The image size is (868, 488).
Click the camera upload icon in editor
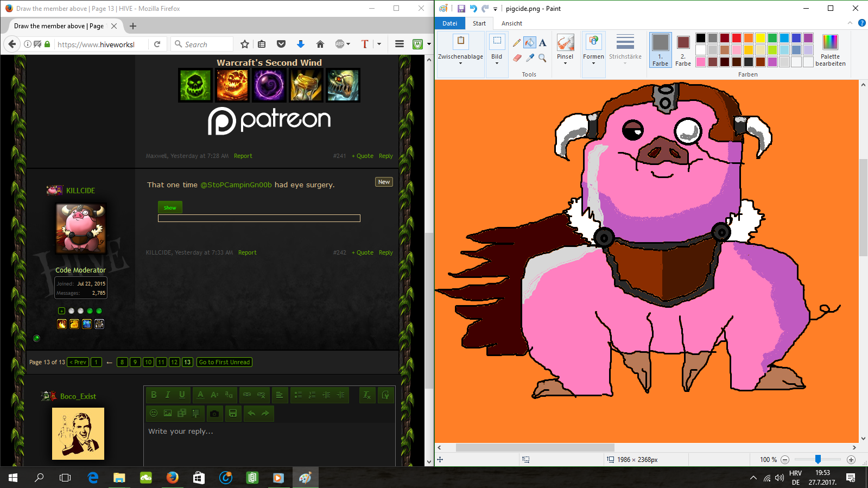tap(214, 413)
